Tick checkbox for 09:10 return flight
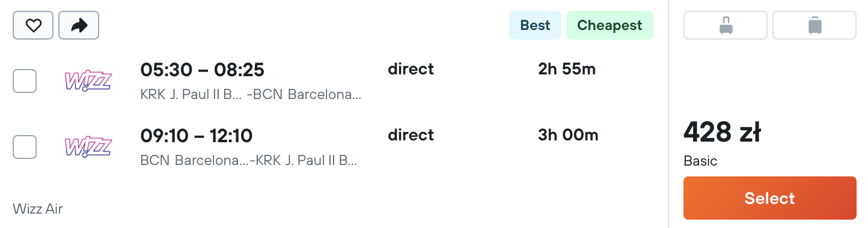This screenshot has width=868, height=228. point(25,147)
